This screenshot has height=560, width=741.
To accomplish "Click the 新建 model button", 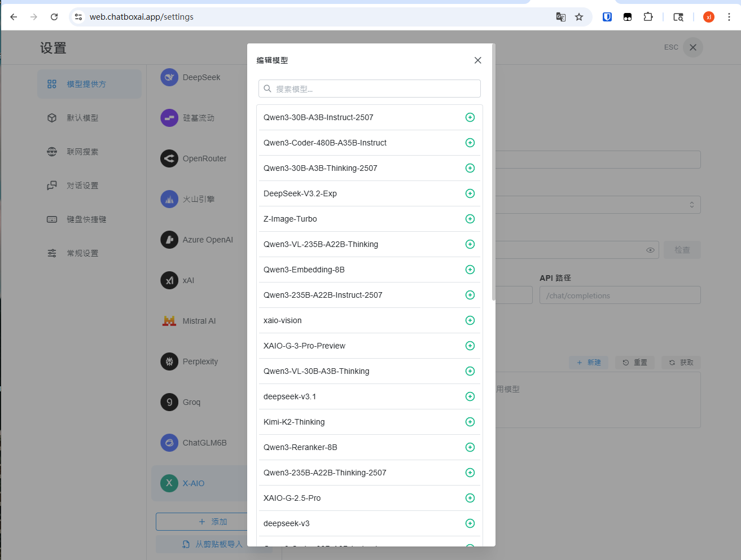I will coord(589,363).
